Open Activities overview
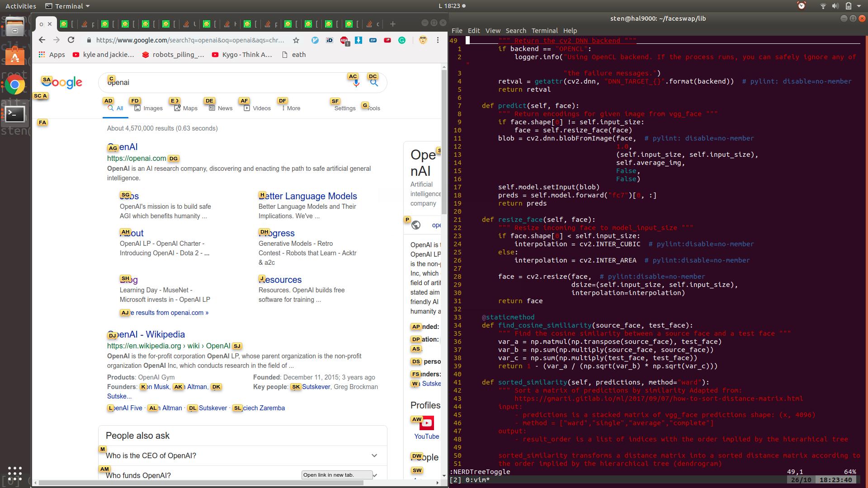 tap(20, 6)
